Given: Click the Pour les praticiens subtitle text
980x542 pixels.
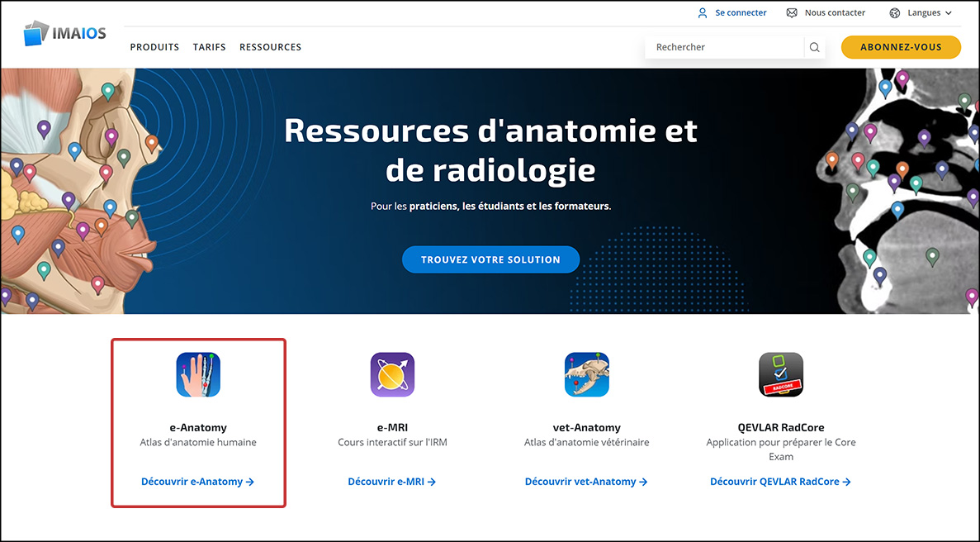Looking at the screenshot, I should tap(490, 206).
